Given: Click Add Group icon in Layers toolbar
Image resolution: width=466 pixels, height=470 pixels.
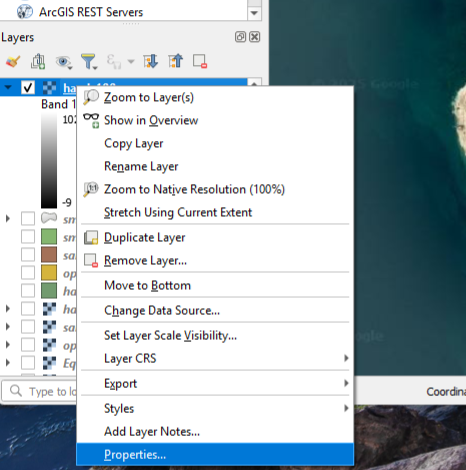Looking at the screenshot, I should [38, 62].
